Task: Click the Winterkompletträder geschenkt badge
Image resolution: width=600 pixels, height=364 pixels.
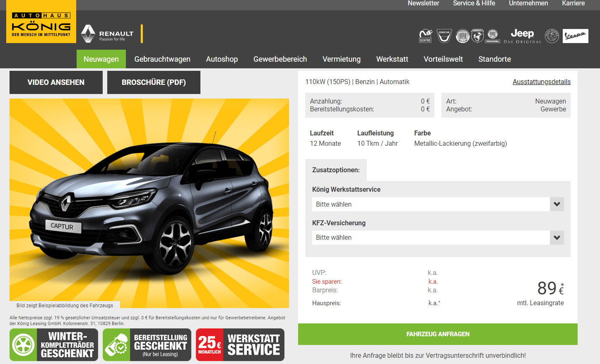Action: coord(54,345)
